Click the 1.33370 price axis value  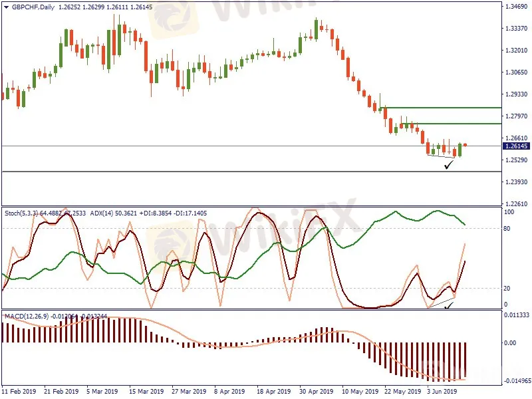point(517,28)
